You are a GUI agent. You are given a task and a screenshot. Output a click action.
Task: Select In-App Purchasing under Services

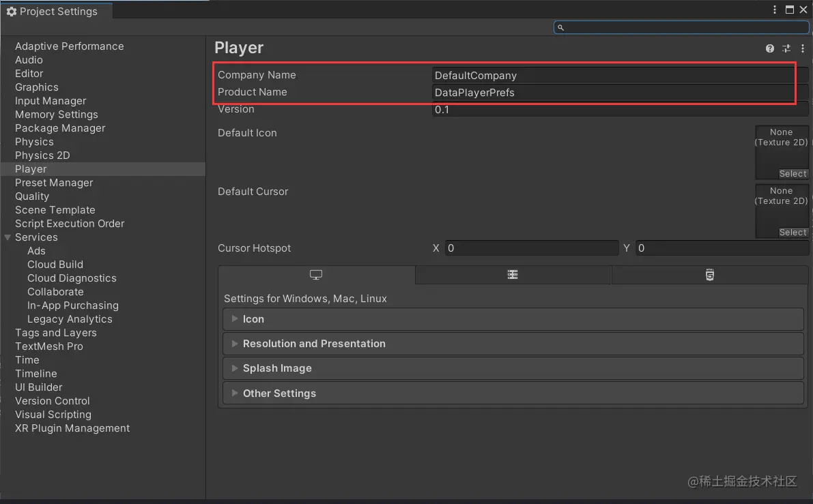tap(73, 306)
